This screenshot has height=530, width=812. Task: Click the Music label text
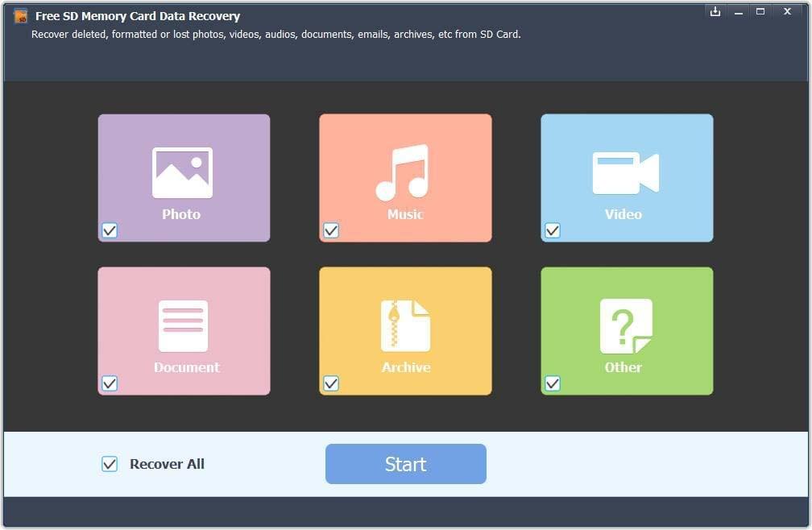point(405,214)
